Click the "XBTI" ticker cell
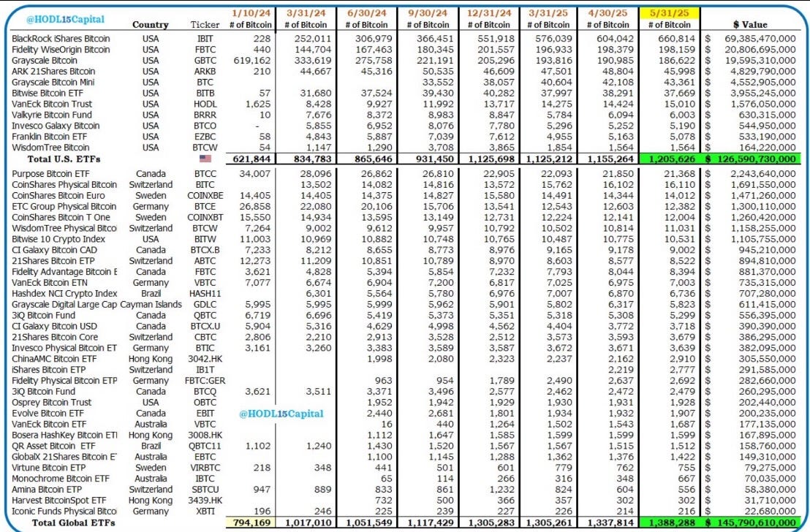The image size is (810, 532). (x=205, y=511)
